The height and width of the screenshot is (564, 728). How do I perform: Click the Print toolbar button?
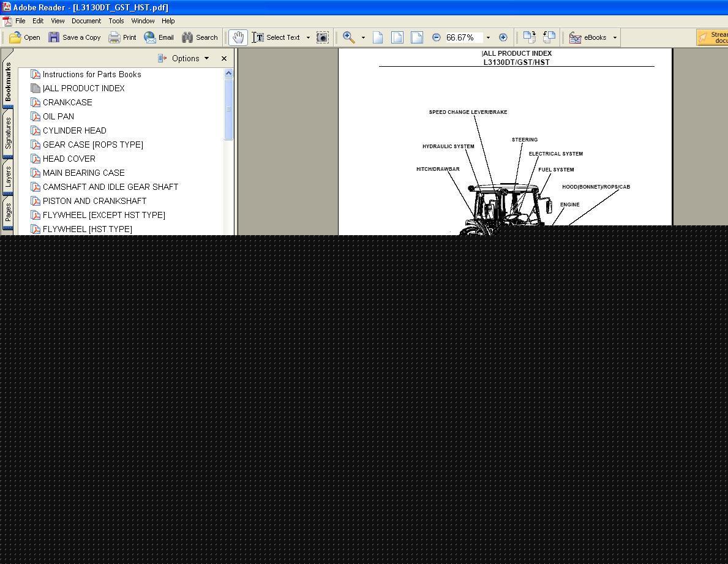[122, 37]
